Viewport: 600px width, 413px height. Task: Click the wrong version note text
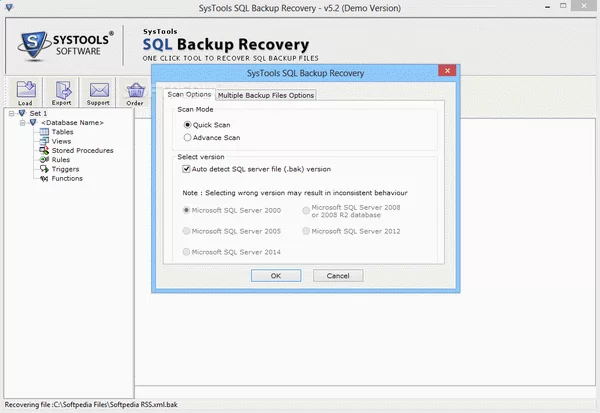pyautogui.click(x=295, y=193)
